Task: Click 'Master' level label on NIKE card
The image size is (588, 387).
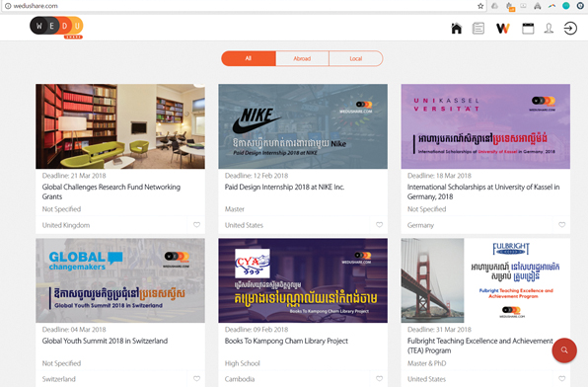Action: [x=235, y=209]
